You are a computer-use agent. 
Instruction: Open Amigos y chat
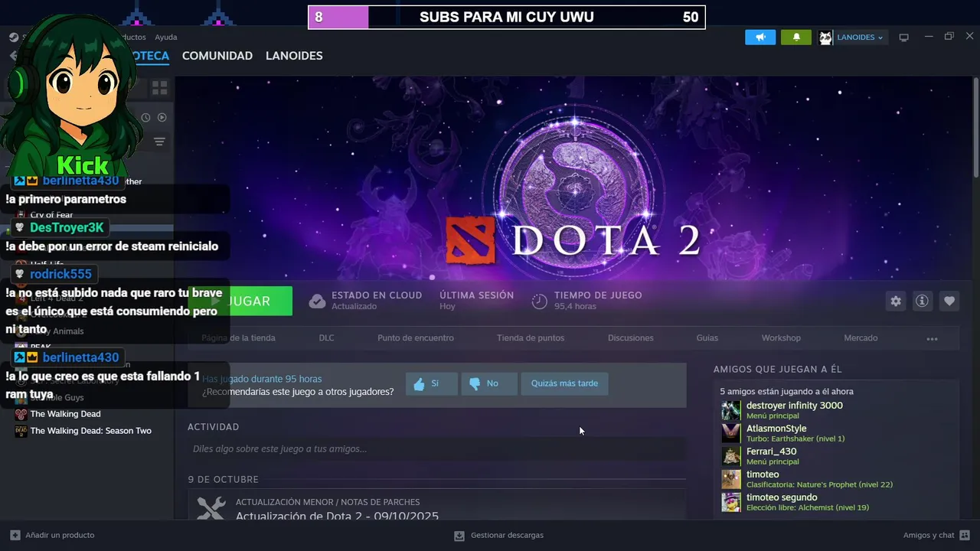click(x=929, y=535)
